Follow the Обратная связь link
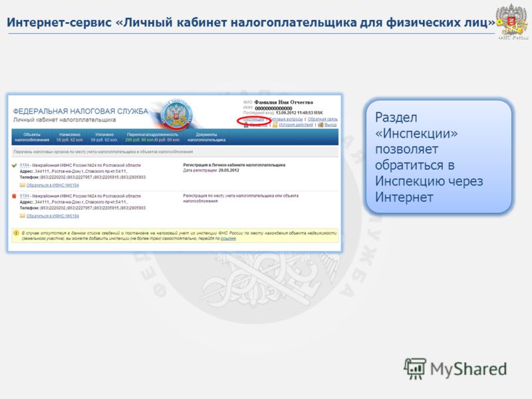 coord(323,120)
